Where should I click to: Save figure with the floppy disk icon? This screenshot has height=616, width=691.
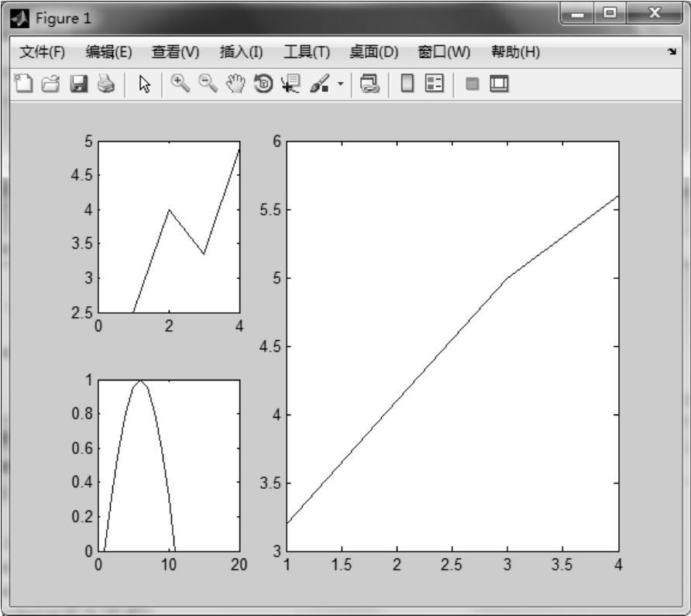point(78,84)
